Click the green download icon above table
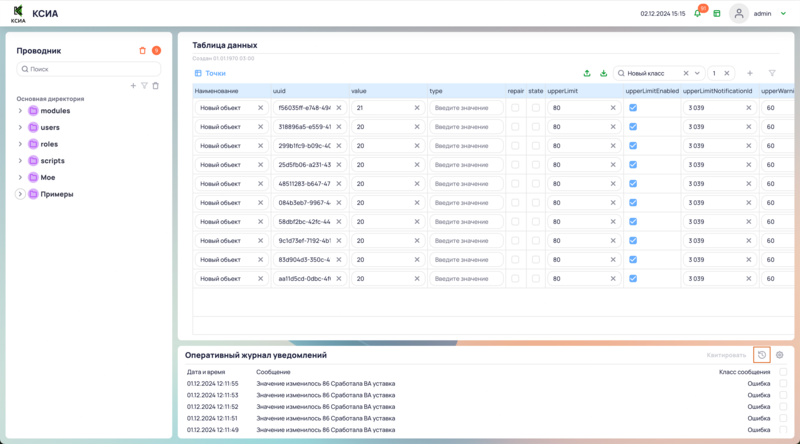The height and width of the screenshot is (444, 800). [x=603, y=73]
